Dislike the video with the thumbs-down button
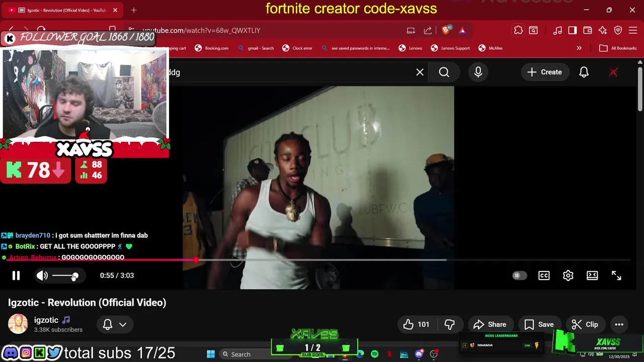644x362 pixels. tap(450, 324)
